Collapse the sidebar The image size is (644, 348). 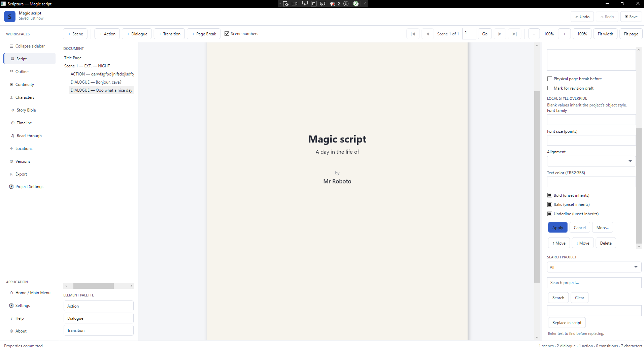click(30, 46)
